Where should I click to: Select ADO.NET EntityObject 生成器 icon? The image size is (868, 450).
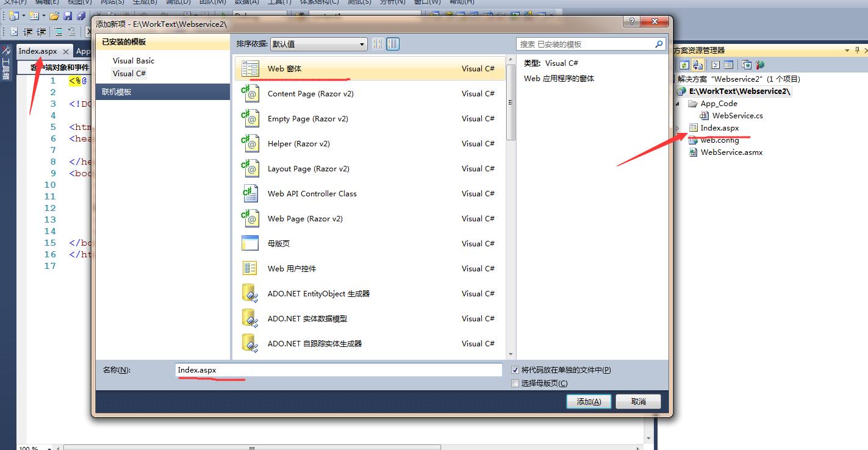pyautogui.click(x=250, y=294)
